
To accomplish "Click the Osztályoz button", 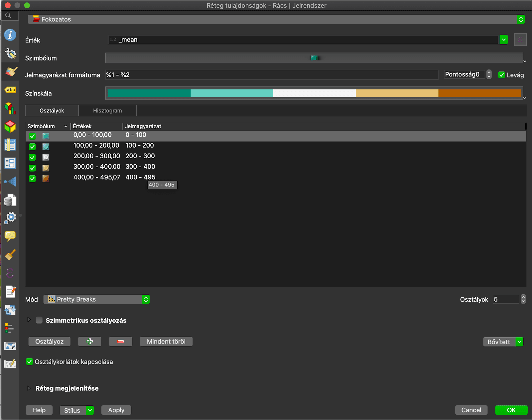I will pos(49,342).
